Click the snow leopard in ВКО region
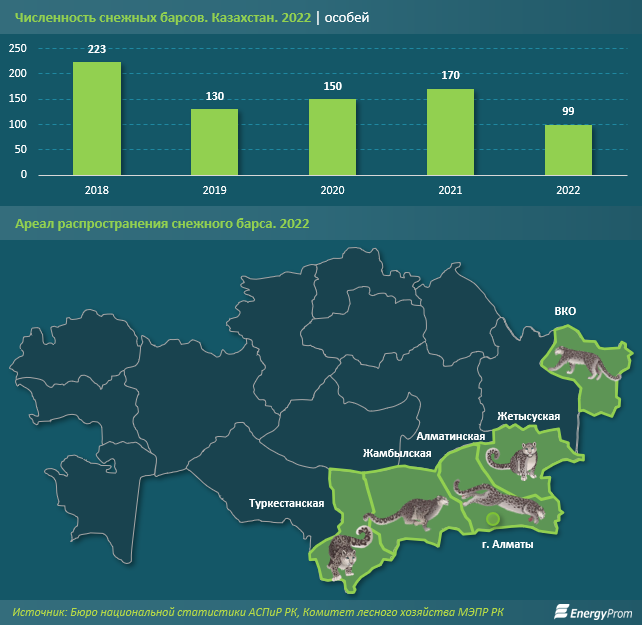 584,363
